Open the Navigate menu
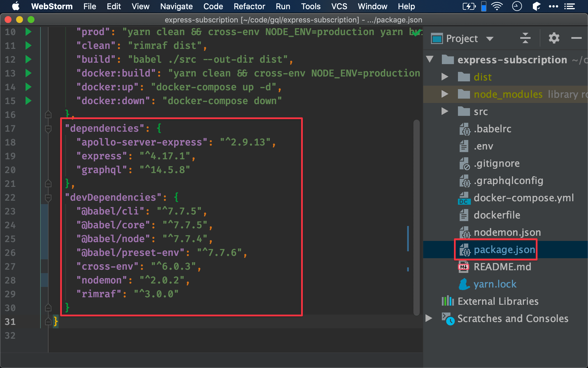This screenshot has height=368, width=588. click(176, 6)
